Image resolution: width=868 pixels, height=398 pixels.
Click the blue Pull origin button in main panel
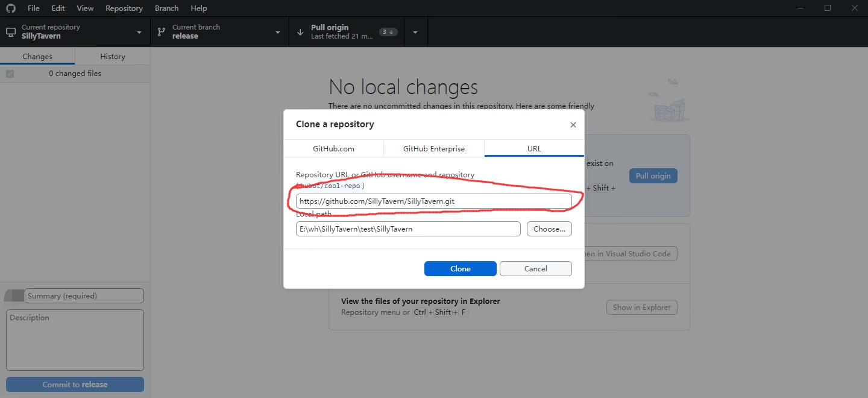(653, 176)
